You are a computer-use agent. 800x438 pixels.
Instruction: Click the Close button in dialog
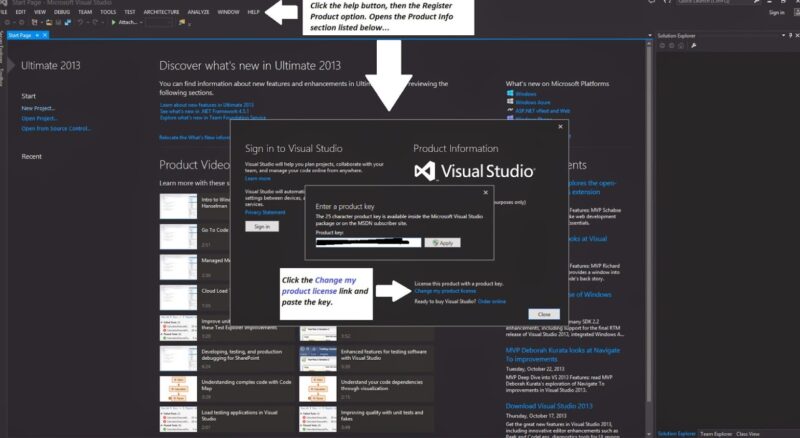point(544,314)
